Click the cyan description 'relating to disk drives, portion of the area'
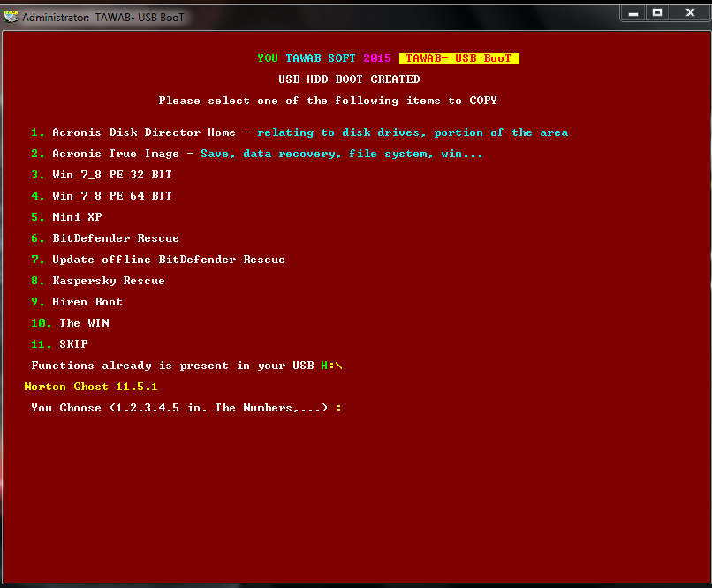The image size is (712, 588). pos(413,132)
